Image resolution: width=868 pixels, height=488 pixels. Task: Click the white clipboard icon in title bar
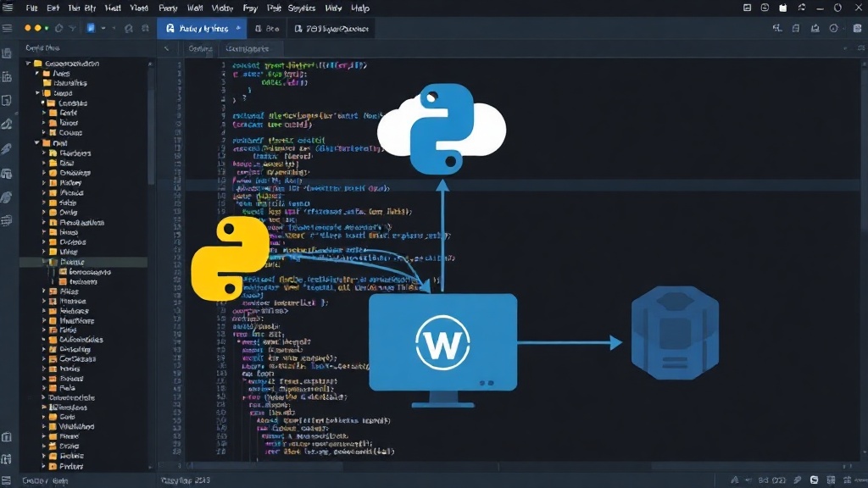tap(782, 8)
